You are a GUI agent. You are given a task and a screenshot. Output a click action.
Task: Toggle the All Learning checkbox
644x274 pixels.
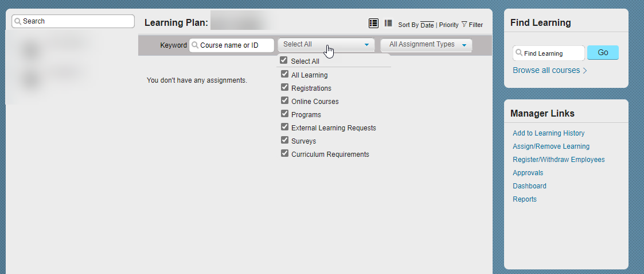click(284, 75)
